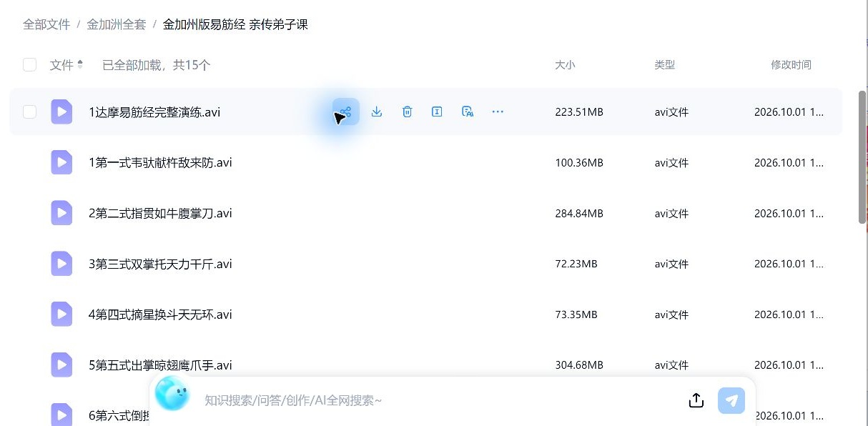Go to 全部文件 in the breadcrumb

pyautogui.click(x=46, y=24)
